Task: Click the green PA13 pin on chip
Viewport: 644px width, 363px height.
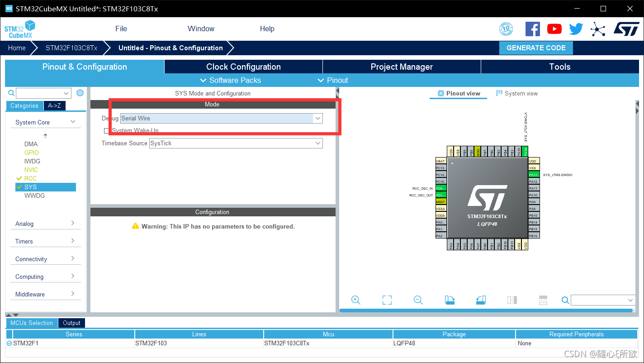Action: (x=534, y=175)
